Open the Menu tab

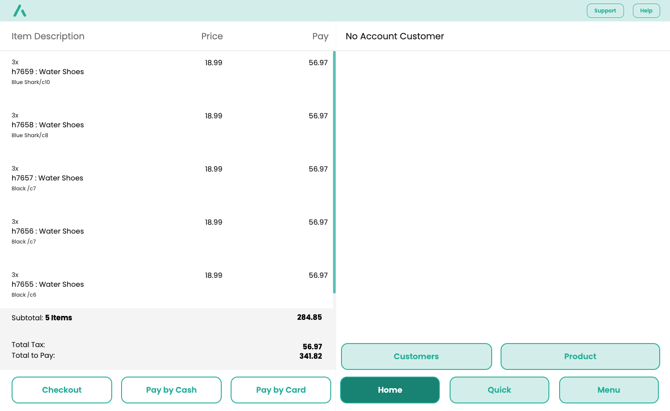tap(609, 390)
